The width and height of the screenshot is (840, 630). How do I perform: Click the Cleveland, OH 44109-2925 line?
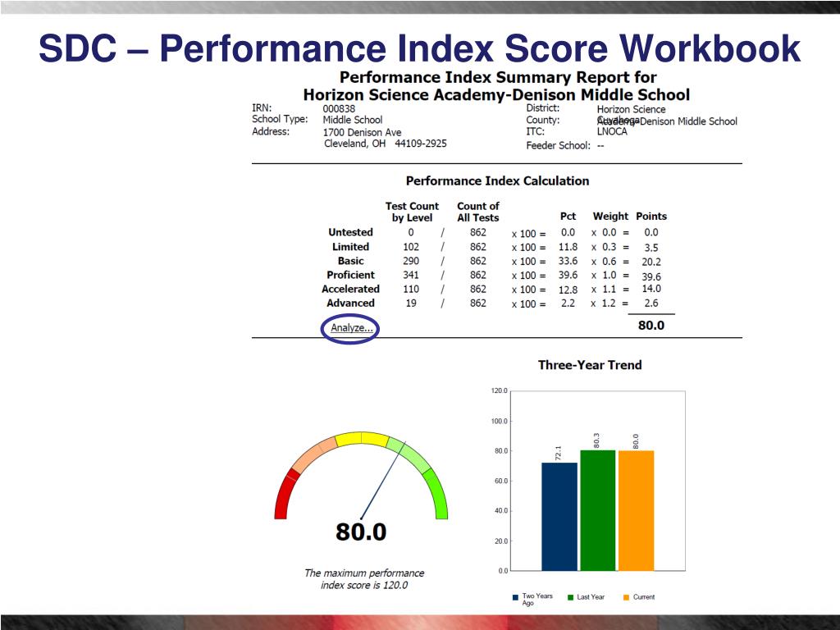[386, 144]
